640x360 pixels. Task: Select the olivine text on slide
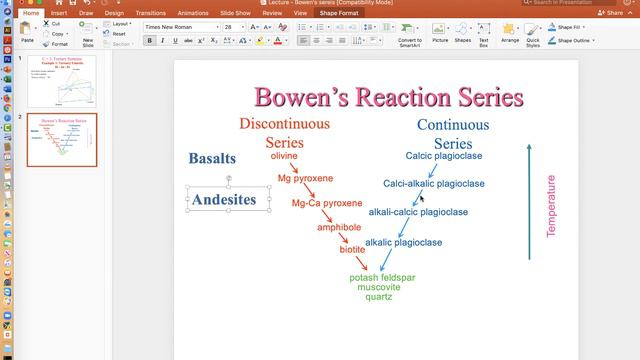(x=284, y=156)
